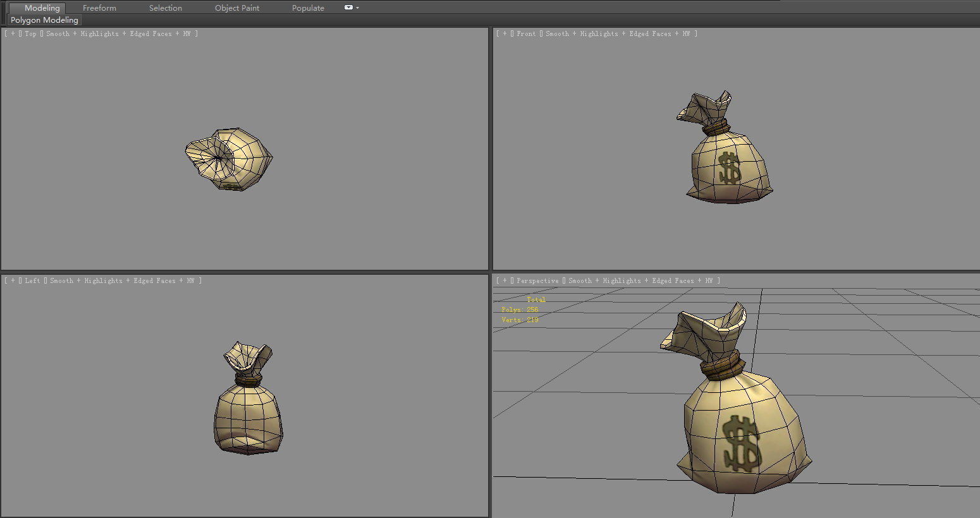Open Left viewport general [+] menu
This screenshot has width=980, height=518.
tap(13, 280)
